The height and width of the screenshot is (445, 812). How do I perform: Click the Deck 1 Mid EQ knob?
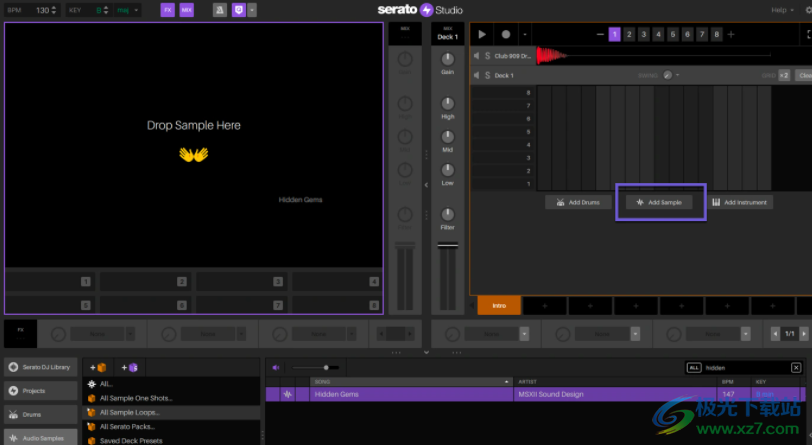point(447,137)
